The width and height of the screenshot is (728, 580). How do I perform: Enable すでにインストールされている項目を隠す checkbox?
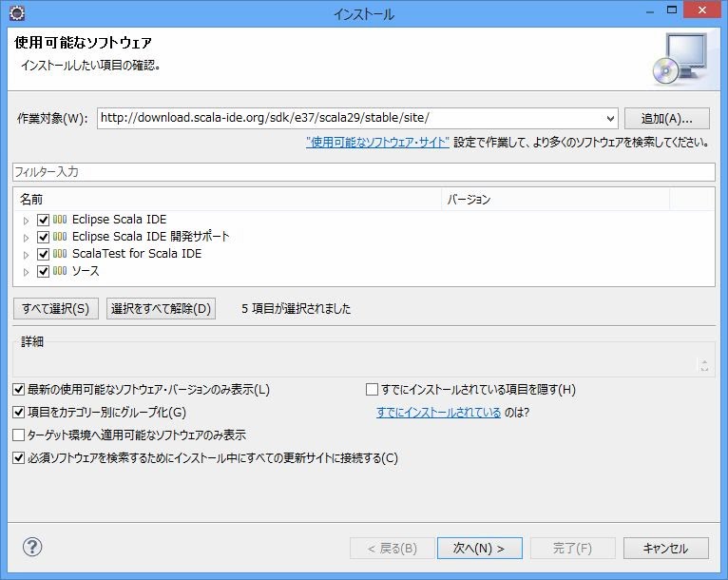point(373,389)
